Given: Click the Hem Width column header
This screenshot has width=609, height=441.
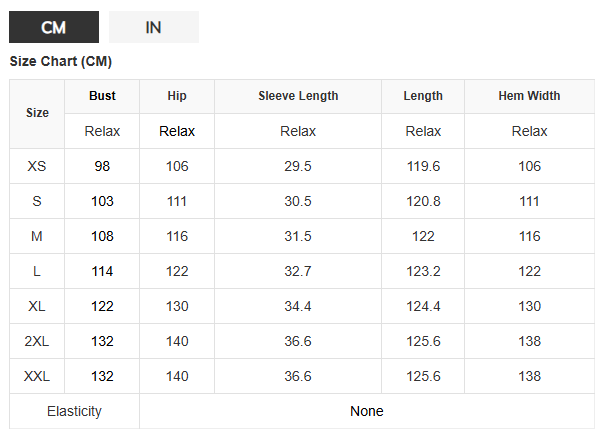Looking at the screenshot, I should (529, 96).
